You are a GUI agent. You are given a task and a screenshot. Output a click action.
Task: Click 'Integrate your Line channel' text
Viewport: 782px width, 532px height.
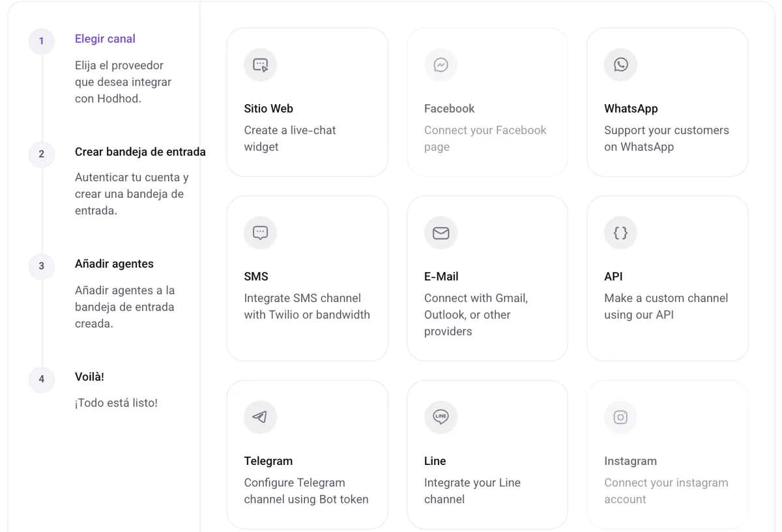(472, 491)
